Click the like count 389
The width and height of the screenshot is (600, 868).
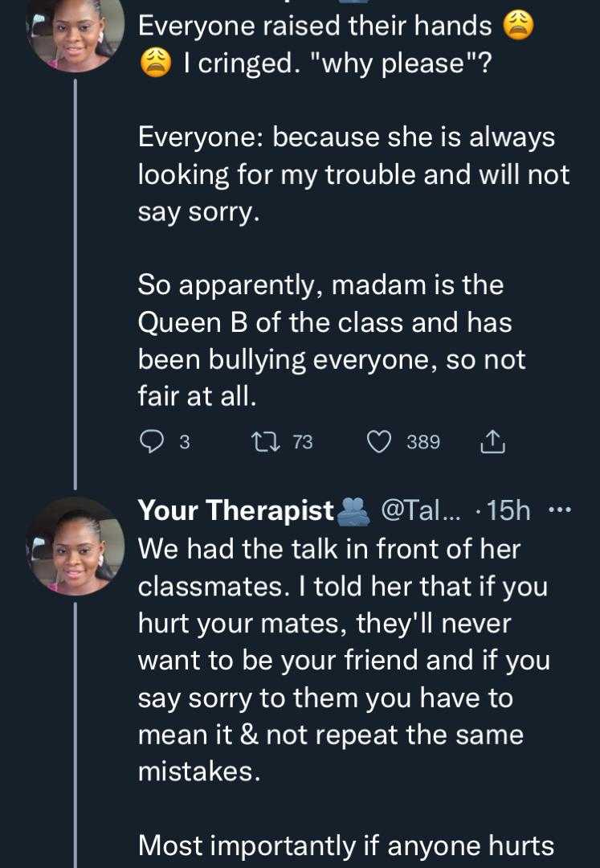click(x=423, y=442)
